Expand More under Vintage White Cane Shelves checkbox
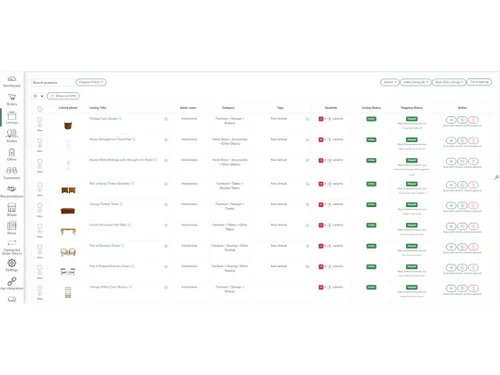This screenshot has width=500, height=375. (x=40, y=299)
